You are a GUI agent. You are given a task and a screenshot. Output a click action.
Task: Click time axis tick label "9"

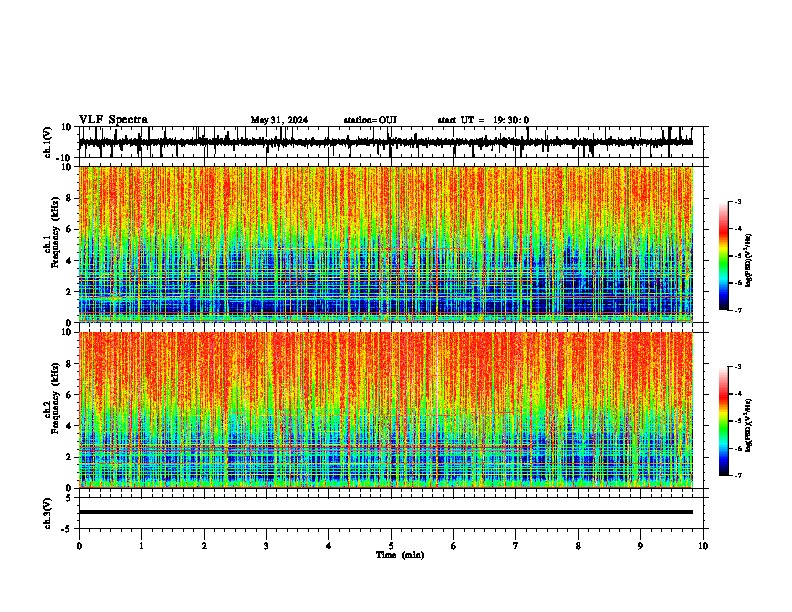coord(640,546)
